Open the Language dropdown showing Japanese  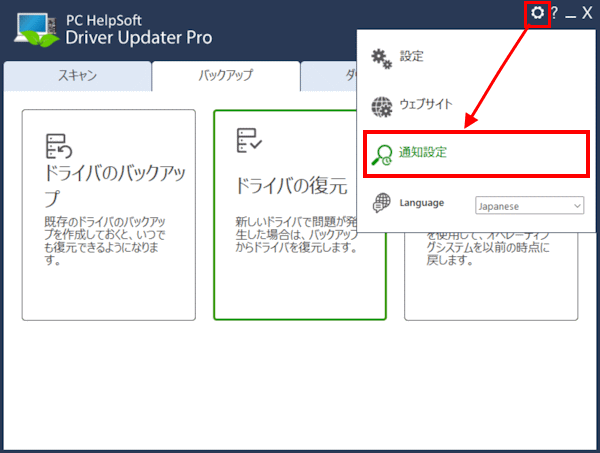tap(530, 205)
